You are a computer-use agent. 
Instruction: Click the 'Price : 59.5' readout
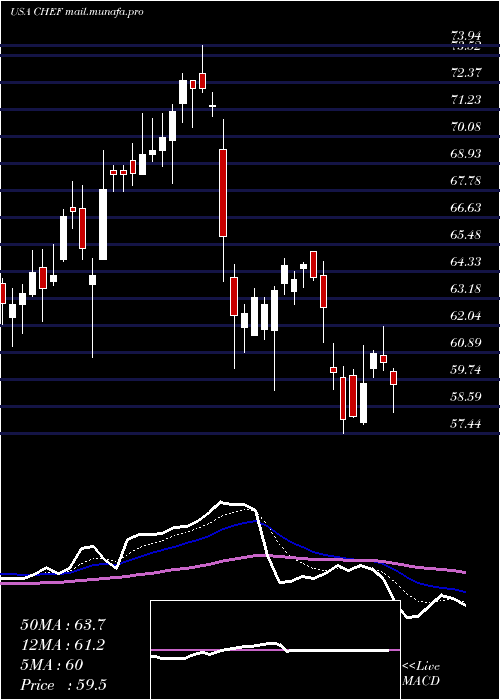63,685
